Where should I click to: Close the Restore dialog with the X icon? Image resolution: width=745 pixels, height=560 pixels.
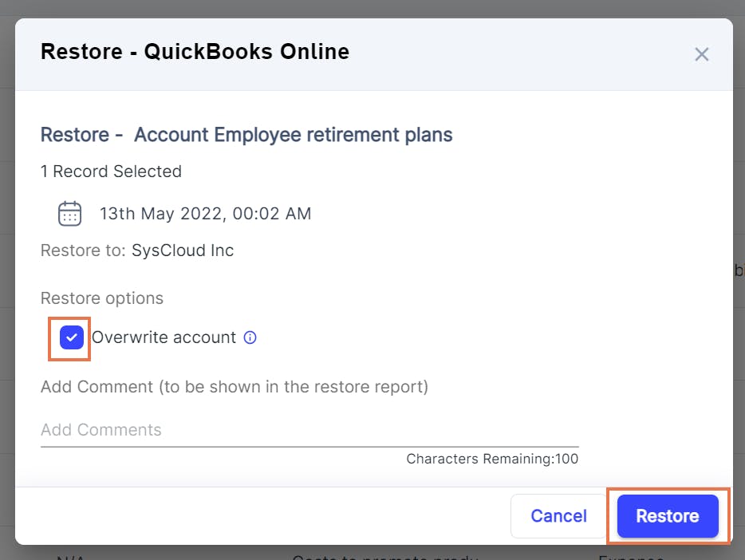point(701,54)
